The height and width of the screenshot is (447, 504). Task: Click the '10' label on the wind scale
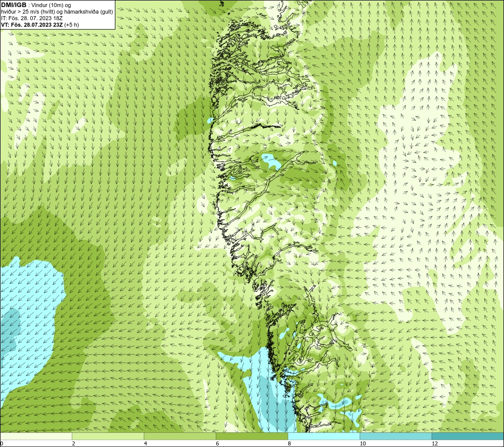(x=363, y=443)
